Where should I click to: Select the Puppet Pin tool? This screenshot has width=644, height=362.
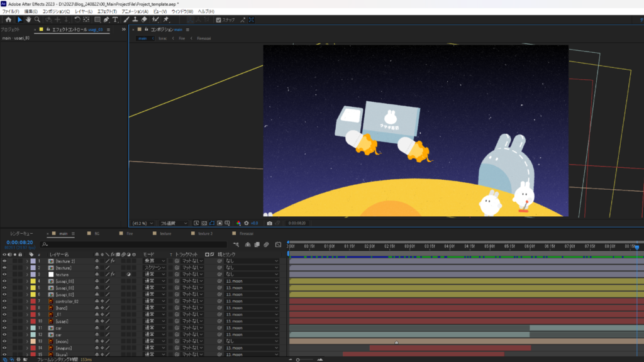point(166,19)
